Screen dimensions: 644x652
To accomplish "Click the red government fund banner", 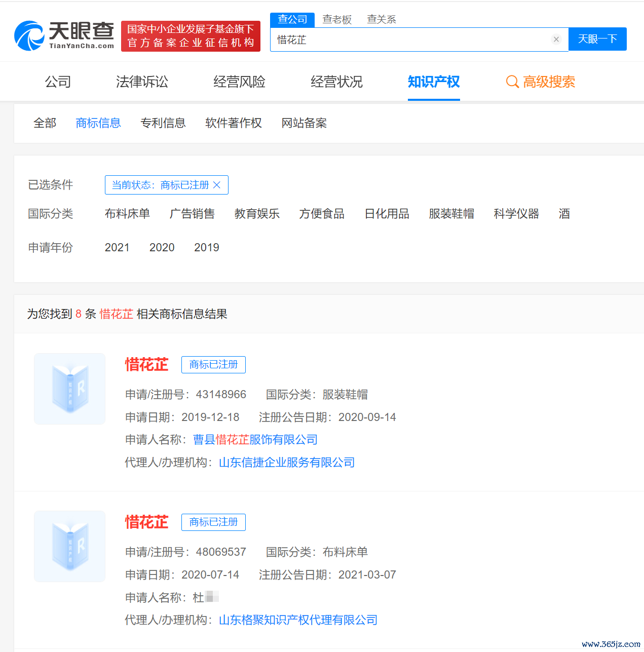I will [x=191, y=36].
